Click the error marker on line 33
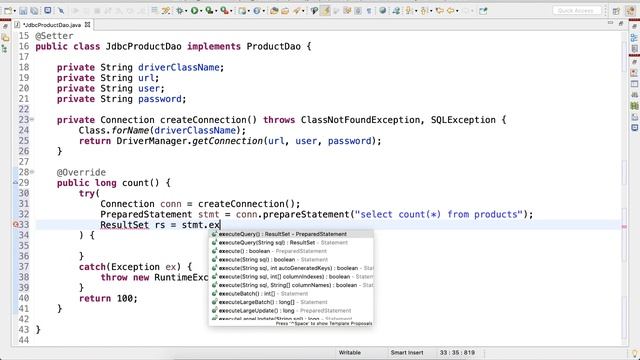This screenshot has width=640, height=360. (x=16, y=224)
